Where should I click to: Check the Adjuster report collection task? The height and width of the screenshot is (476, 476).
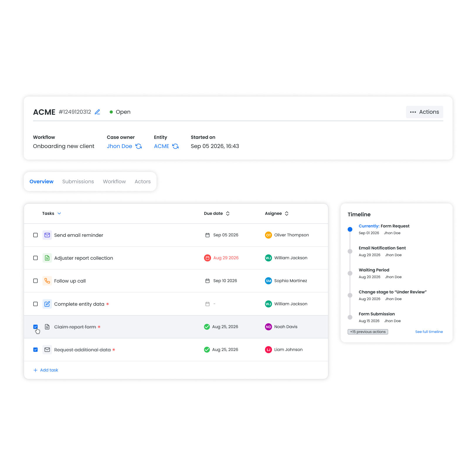(35, 258)
